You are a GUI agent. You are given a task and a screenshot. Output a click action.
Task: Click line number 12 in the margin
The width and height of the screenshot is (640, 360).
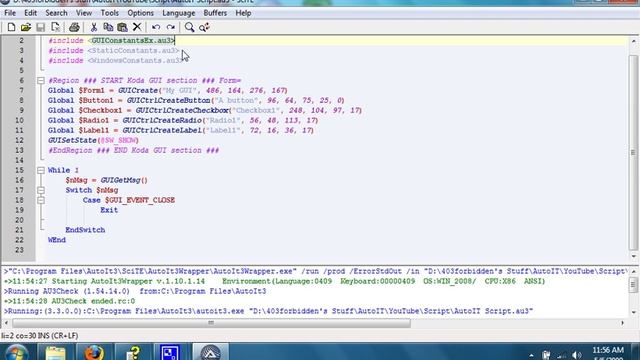click(x=19, y=140)
